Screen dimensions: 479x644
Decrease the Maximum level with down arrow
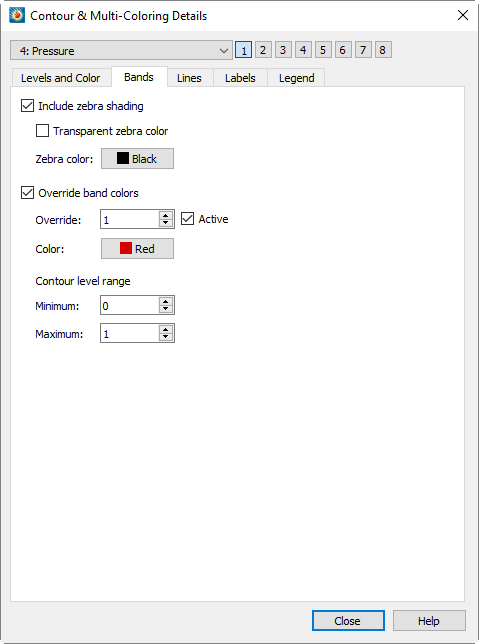166,338
